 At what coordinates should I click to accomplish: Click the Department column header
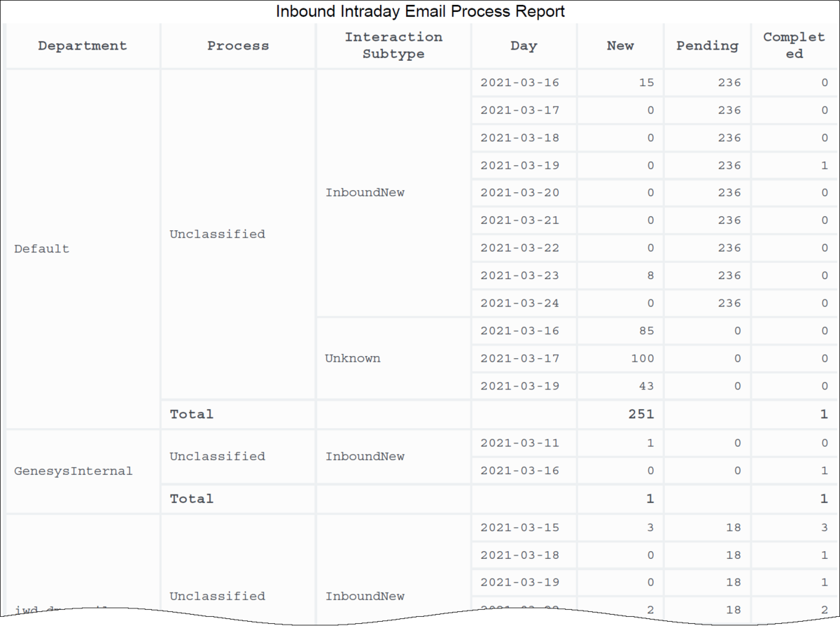pyautogui.click(x=83, y=46)
